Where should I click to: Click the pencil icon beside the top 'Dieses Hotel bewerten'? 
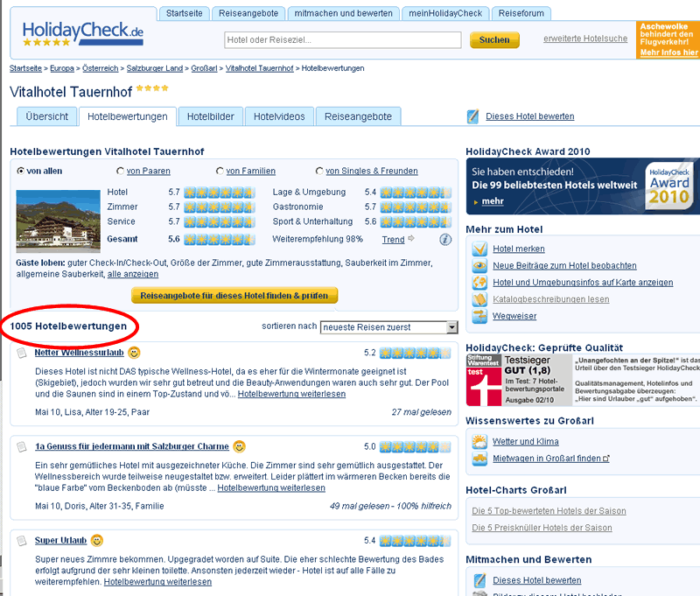click(x=472, y=116)
